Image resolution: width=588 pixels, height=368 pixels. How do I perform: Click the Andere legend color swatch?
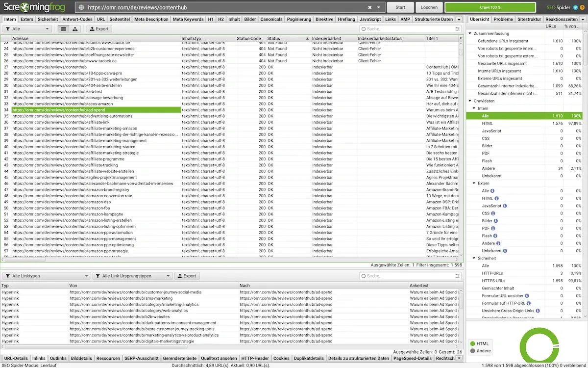(473, 351)
